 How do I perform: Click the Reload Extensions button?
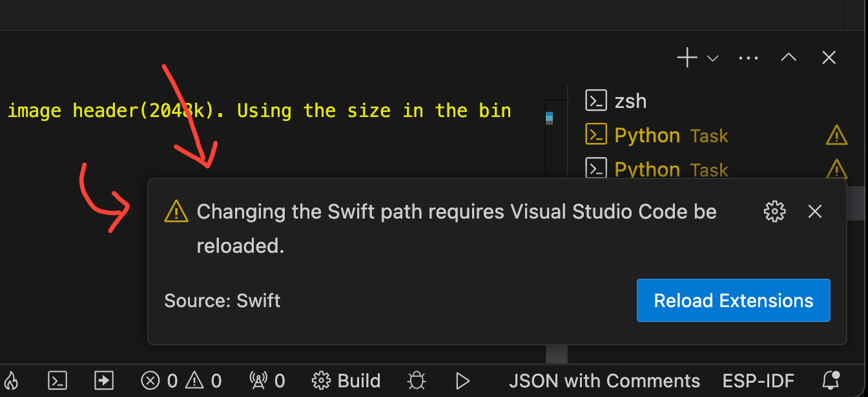tap(733, 301)
